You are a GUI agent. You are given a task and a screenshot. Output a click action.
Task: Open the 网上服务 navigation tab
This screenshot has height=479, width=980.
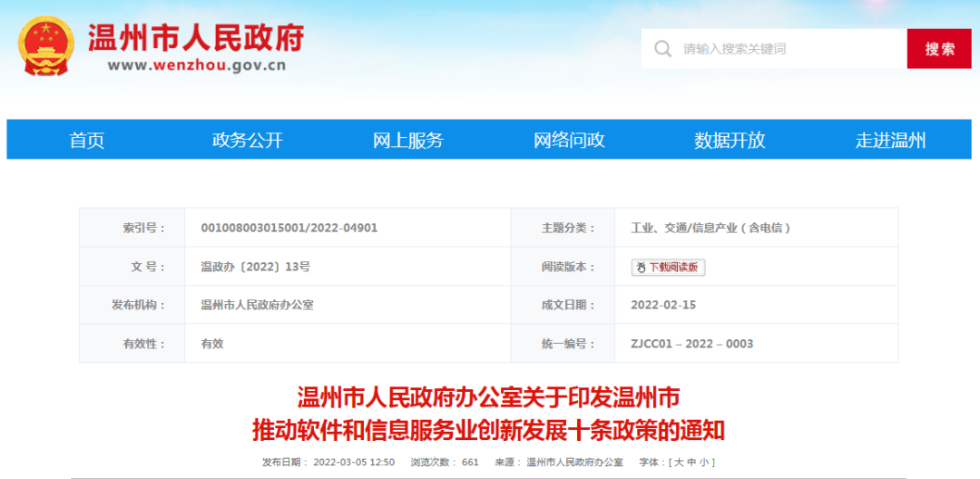pos(408,140)
